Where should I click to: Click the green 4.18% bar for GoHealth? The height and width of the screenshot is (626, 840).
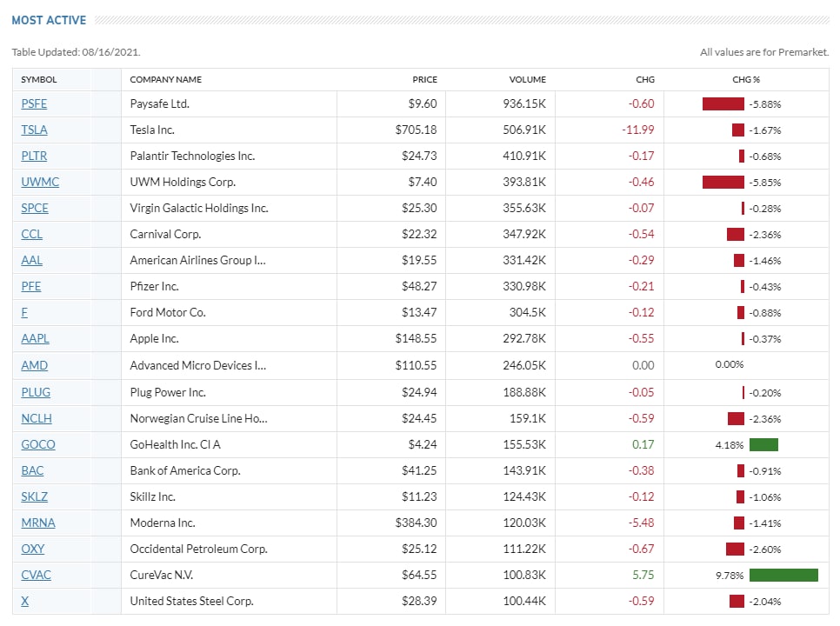pyautogui.click(x=764, y=444)
